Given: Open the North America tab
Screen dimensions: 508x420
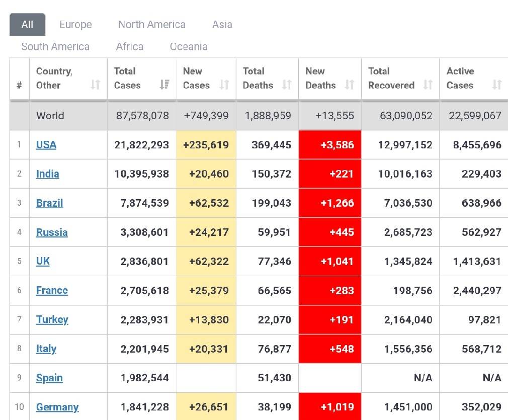Looking at the screenshot, I should [x=151, y=25].
